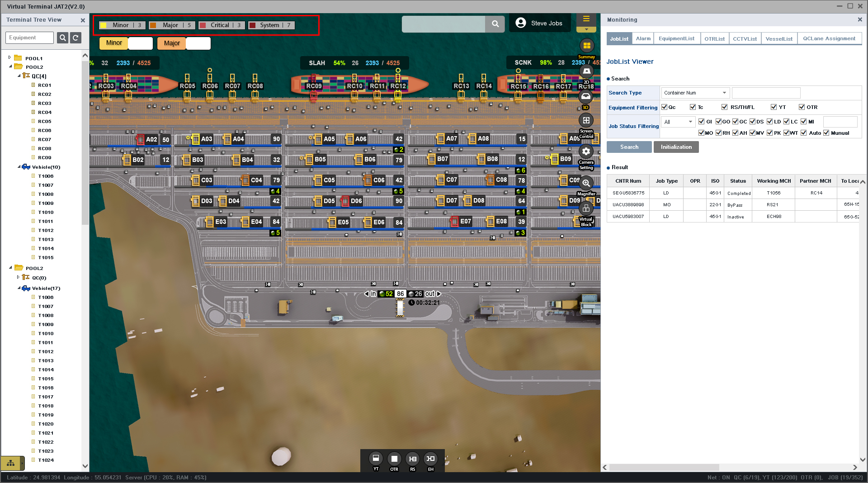Open the Summary view icon
Viewport: 868px width, 483px height.
pyautogui.click(x=586, y=46)
